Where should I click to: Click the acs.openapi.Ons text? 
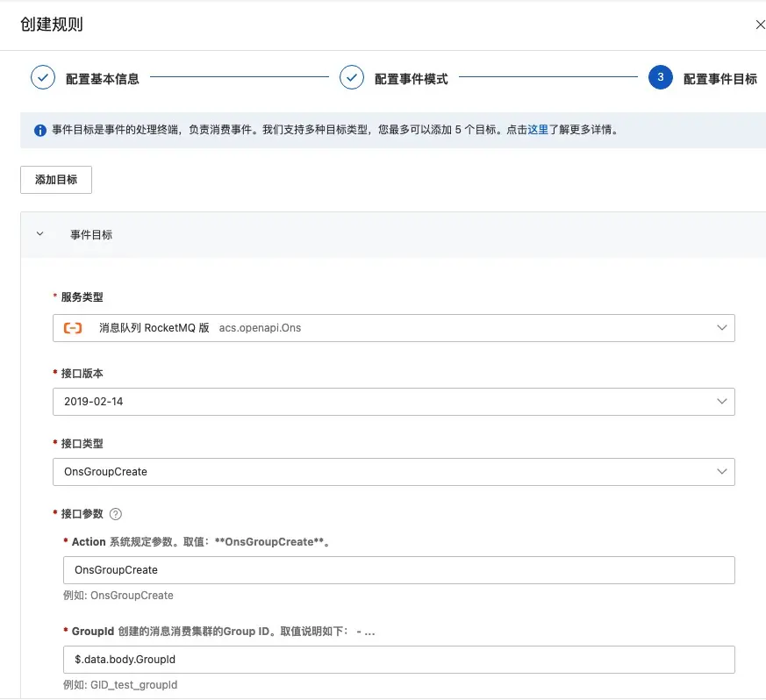click(x=260, y=328)
